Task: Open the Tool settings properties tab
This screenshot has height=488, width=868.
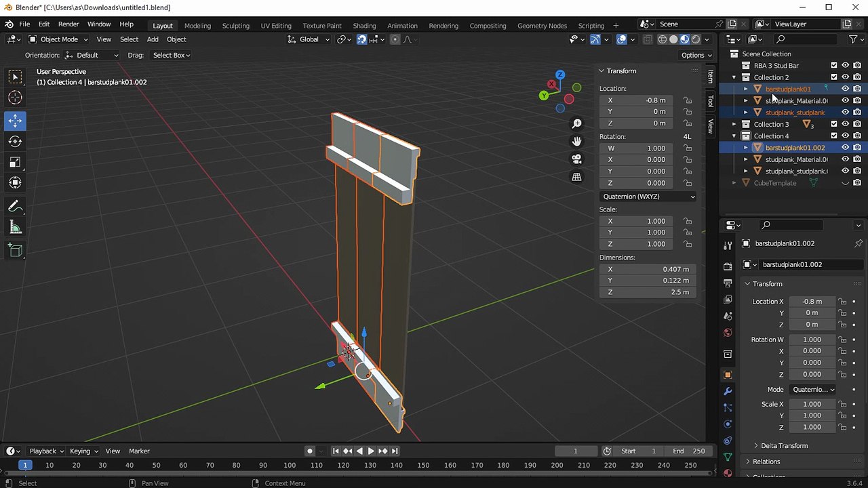Action: 728,245
